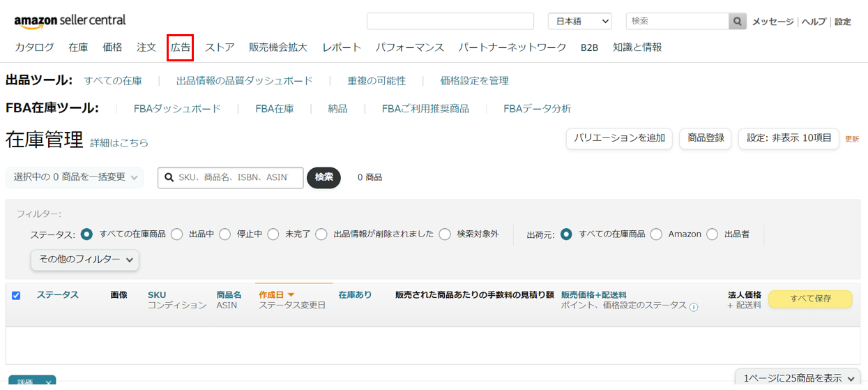868x390 pixels.
Task: Sort by the 在庫あり column header
Action: pos(355,295)
